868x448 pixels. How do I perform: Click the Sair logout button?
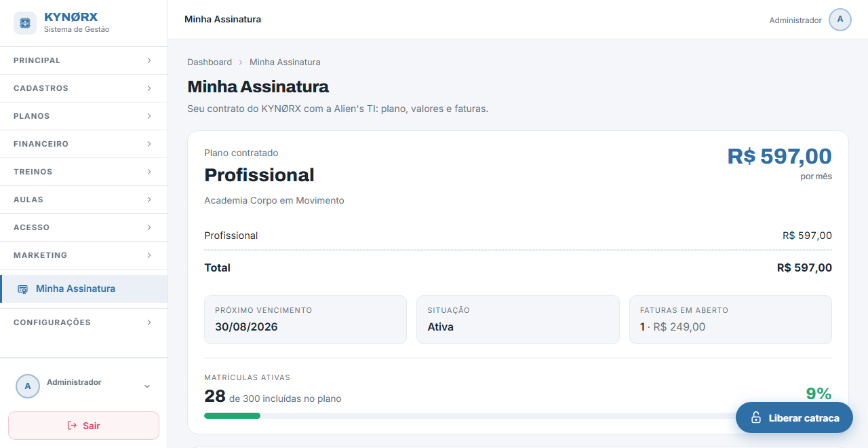tap(83, 426)
